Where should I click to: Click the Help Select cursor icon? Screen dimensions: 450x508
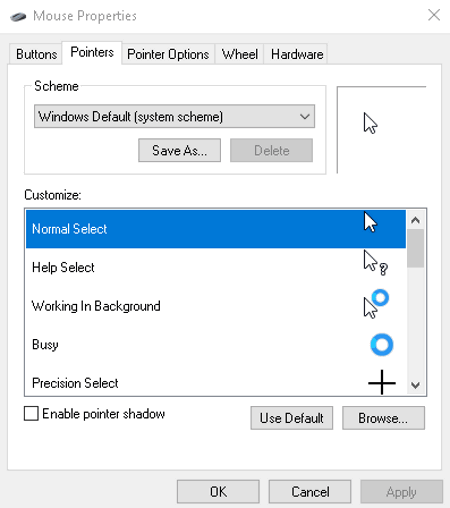pos(376,263)
